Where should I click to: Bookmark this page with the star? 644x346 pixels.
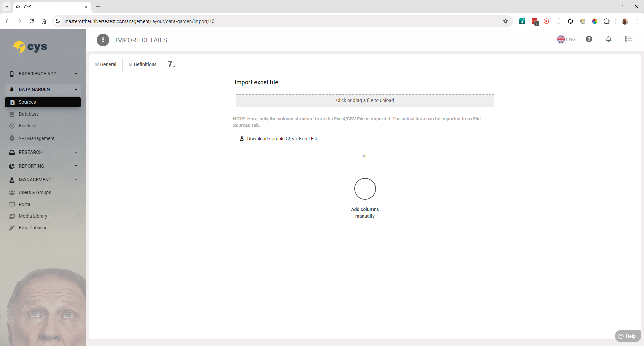pyautogui.click(x=505, y=21)
